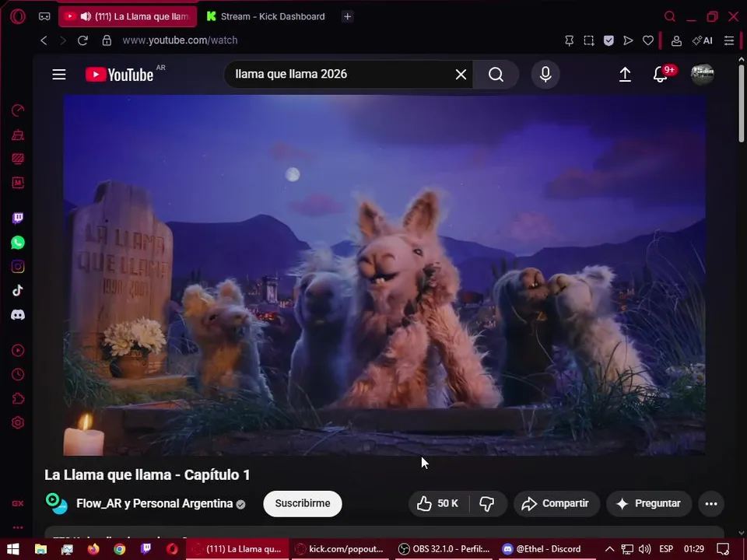The width and height of the screenshot is (747, 560).
Task: Open GX Corner gamepad icon
Action: 44,16
